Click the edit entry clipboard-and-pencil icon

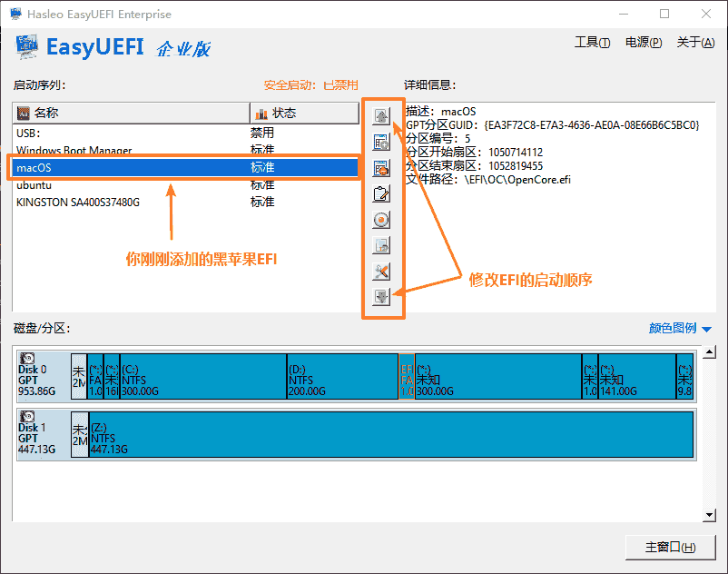pyautogui.click(x=382, y=193)
